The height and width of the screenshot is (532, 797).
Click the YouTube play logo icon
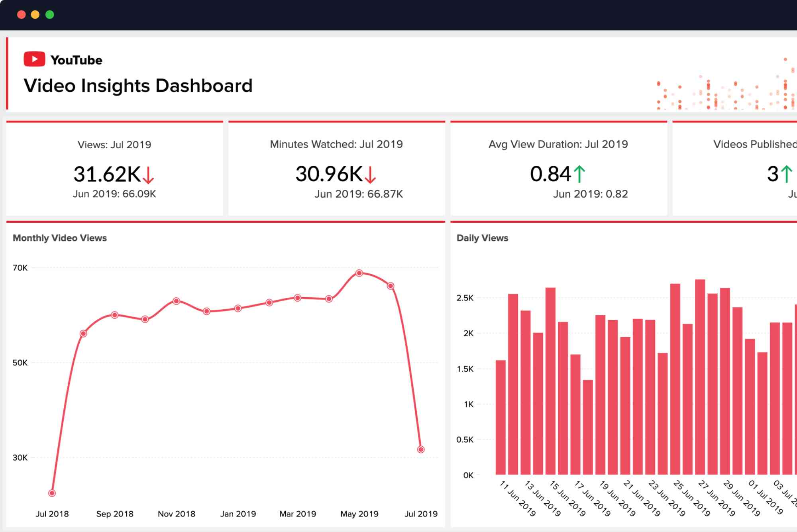tap(35, 59)
